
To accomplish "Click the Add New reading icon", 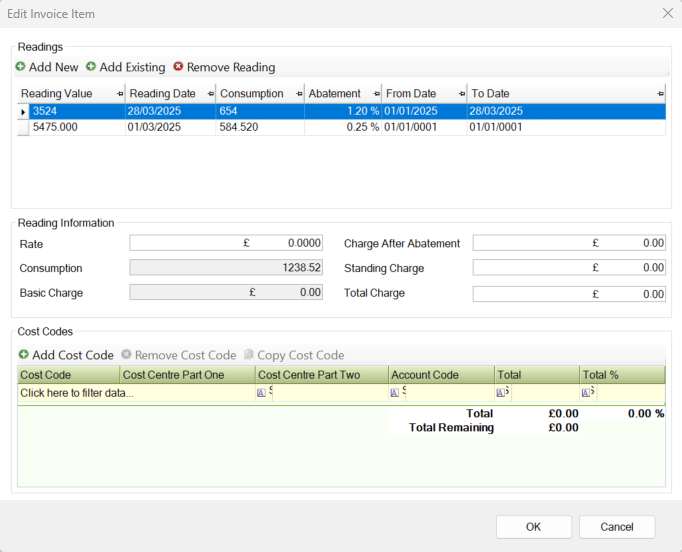I will click(x=21, y=67).
